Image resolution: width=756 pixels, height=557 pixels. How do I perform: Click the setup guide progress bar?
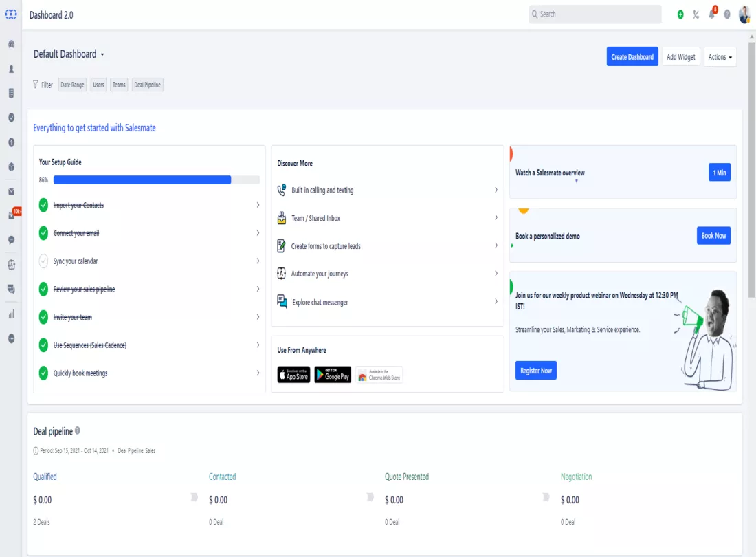click(x=156, y=180)
